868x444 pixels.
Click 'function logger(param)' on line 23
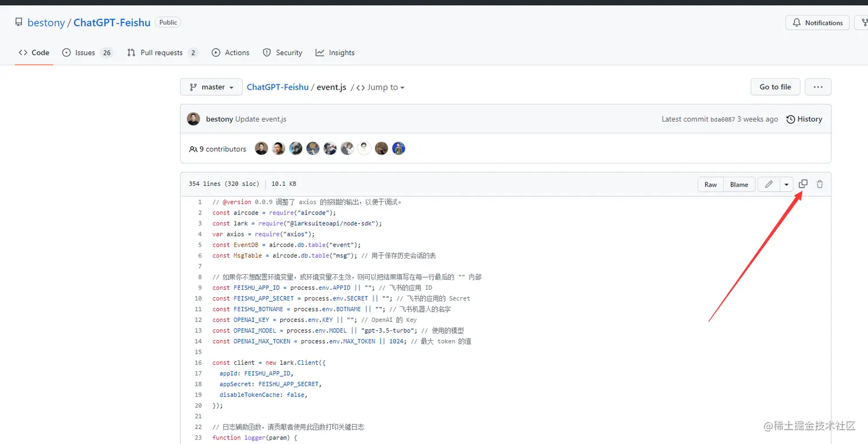[251, 438]
